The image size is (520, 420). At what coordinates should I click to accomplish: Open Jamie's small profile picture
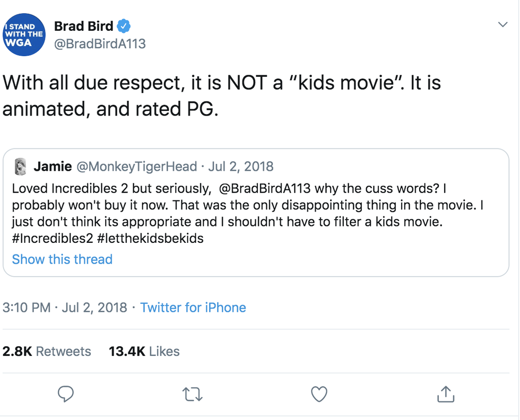click(20, 167)
